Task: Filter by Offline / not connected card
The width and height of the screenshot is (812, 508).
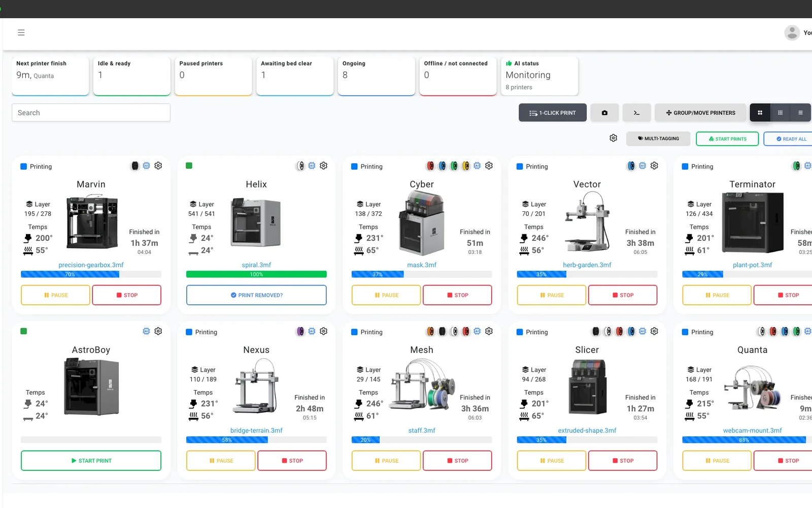Action: [x=458, y=76]
